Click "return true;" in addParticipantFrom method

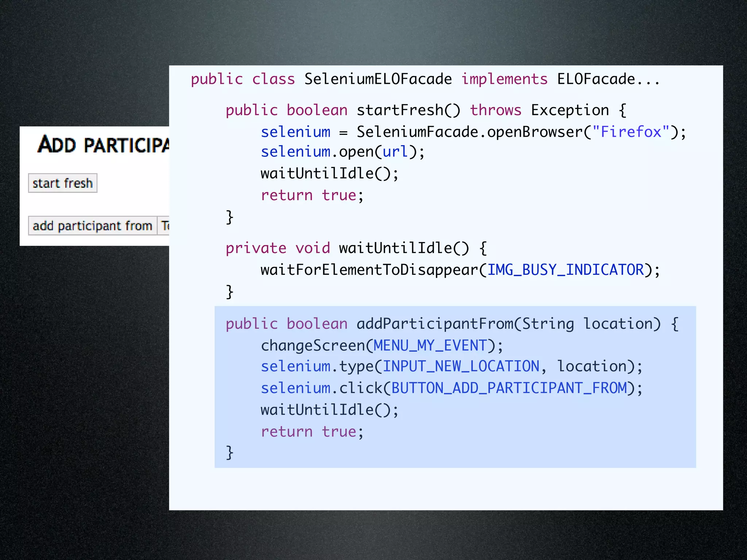pyautogui.click(x=312, y=432)
